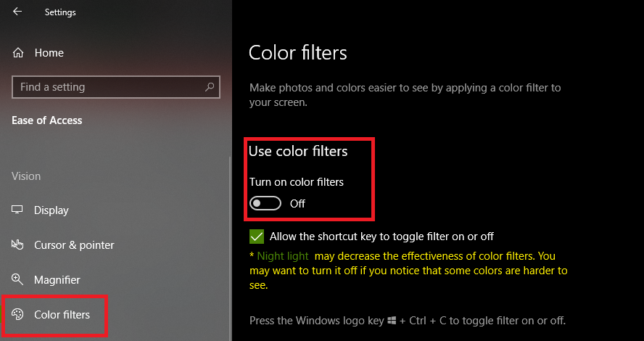Click the Color filters palette icon

click(x=17, y=314)
